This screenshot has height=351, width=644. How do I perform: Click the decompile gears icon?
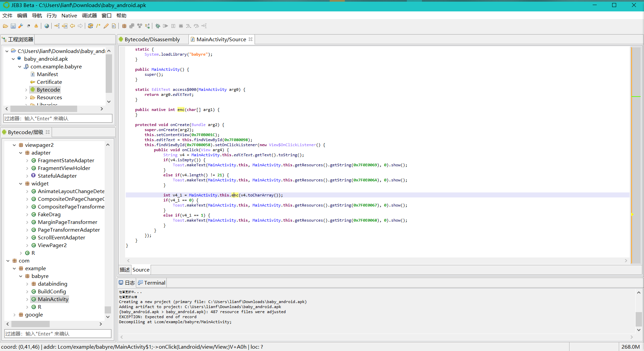(x=91, y=26)
